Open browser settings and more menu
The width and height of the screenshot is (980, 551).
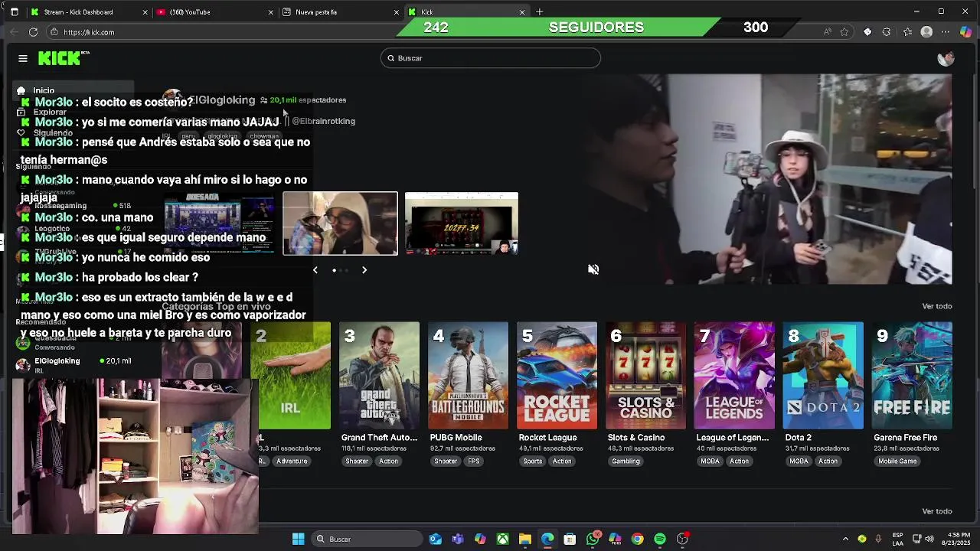coord(946,32)
